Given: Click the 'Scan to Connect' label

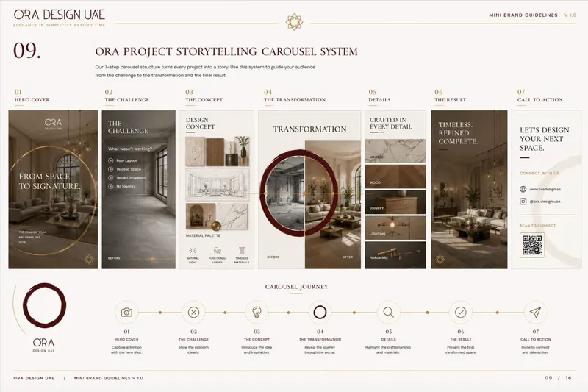Looking at the screenshot, I should pyautogui.click(x=538, y=226).
